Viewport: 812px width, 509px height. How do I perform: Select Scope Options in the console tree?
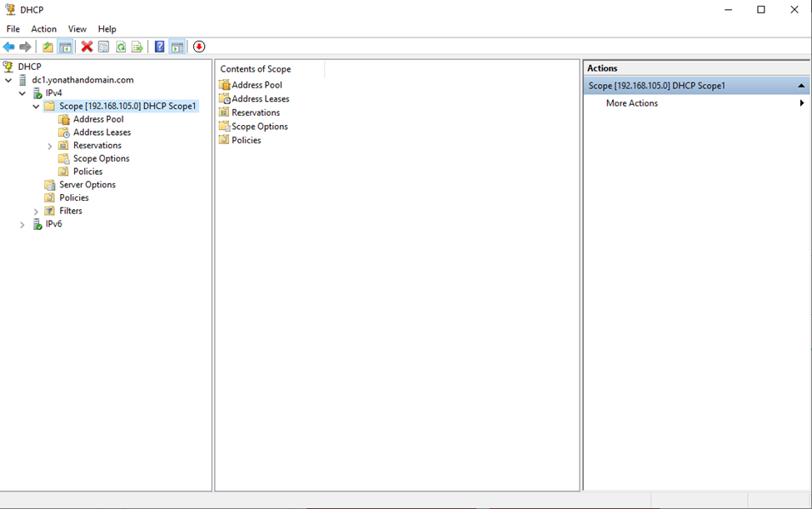tap(102, 158)
